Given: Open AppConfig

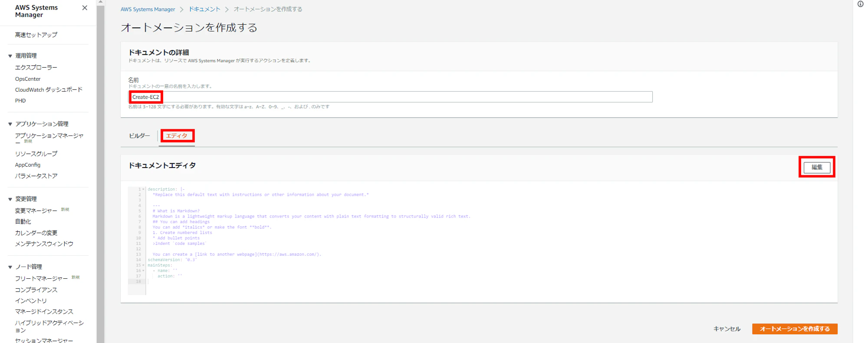Looking at the screenshot, I should click(x=28, y=165).
